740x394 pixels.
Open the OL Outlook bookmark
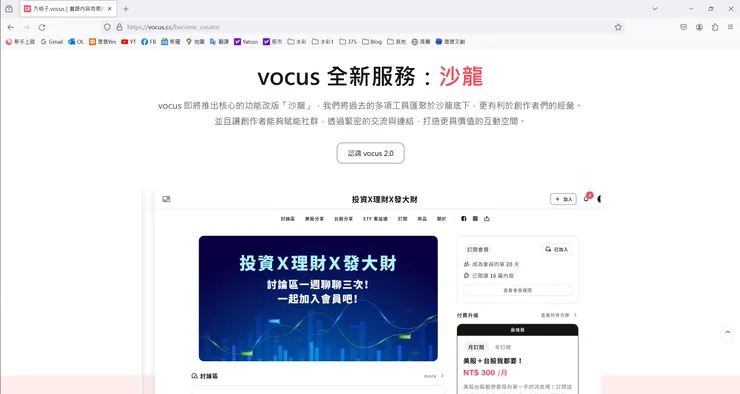coord(76,42)
